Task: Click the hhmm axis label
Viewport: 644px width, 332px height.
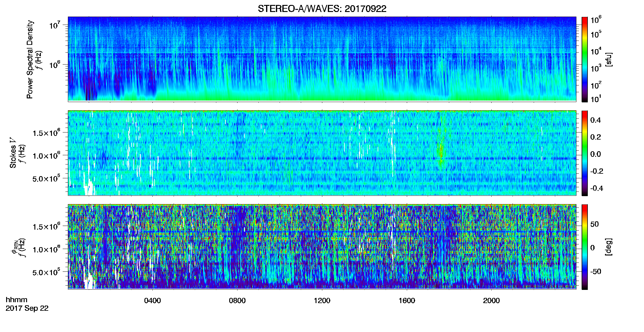Action: point(17,300)
